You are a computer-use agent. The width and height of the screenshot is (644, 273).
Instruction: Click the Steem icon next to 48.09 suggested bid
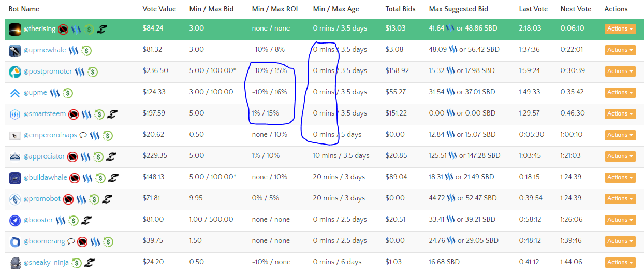click(452, 50)
